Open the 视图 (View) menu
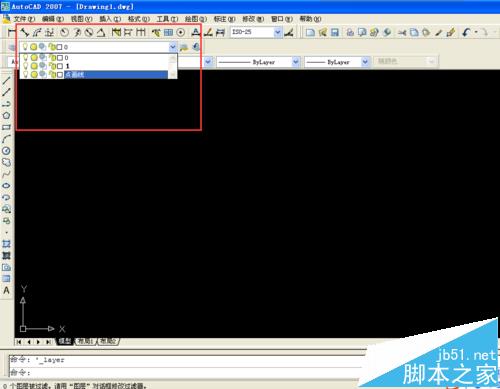Viewport: 500px width, 389px height. 81,19
